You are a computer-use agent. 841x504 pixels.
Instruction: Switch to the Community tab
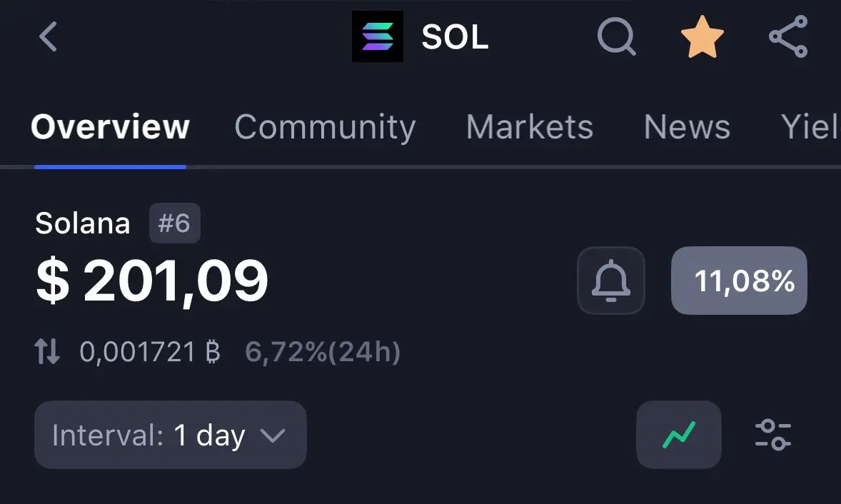tap(325, 127)
